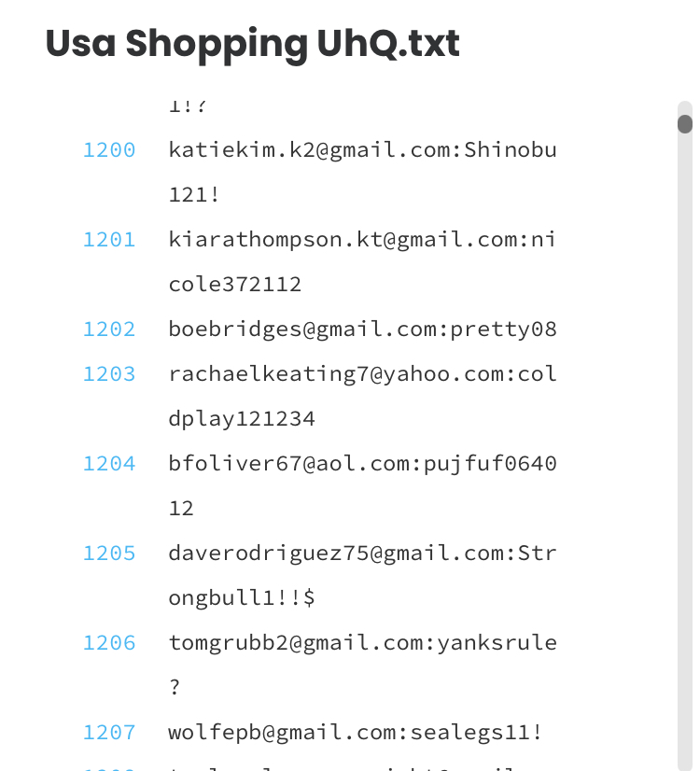Image resolution: width=700 pixels, height=771 pixels.
Task: Click line number 1202
Action: coord(109,329)
